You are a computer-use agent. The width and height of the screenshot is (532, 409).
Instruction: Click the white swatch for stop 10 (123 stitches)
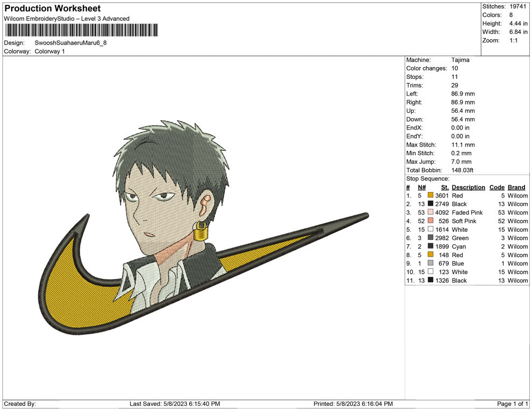pos(430,272)
